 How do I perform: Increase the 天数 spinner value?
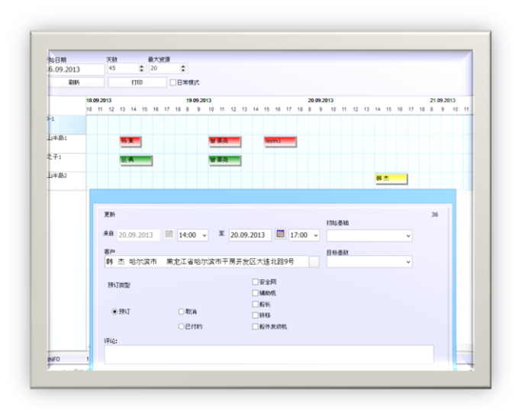tap(141, 66)
